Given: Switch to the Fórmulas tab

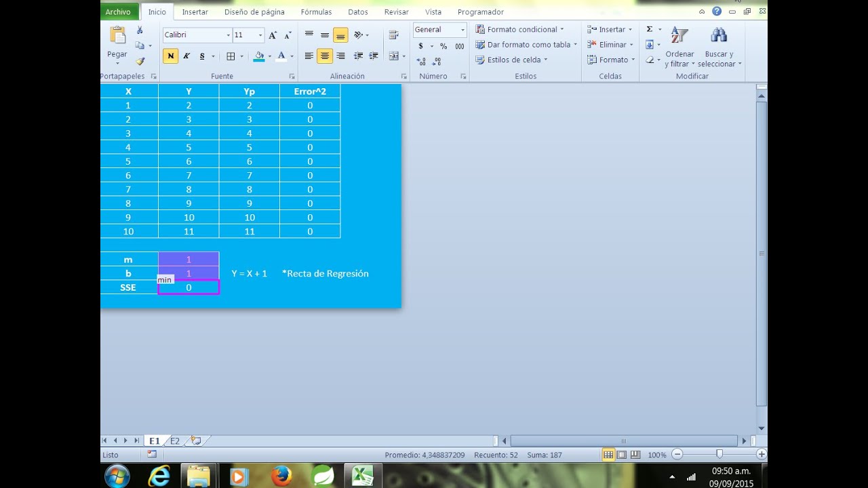Looking at the screenshot, I should click(x=316, y=12).
